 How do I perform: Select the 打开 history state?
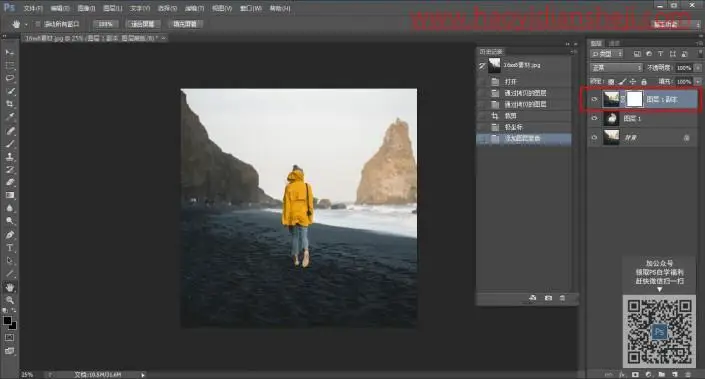pos(524,81)
